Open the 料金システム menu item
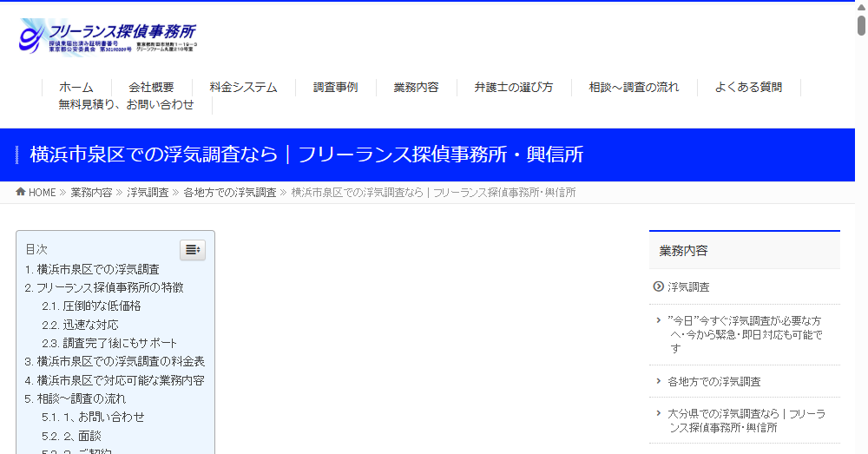This screenshot has width=868, height=454. pos(243,87)
